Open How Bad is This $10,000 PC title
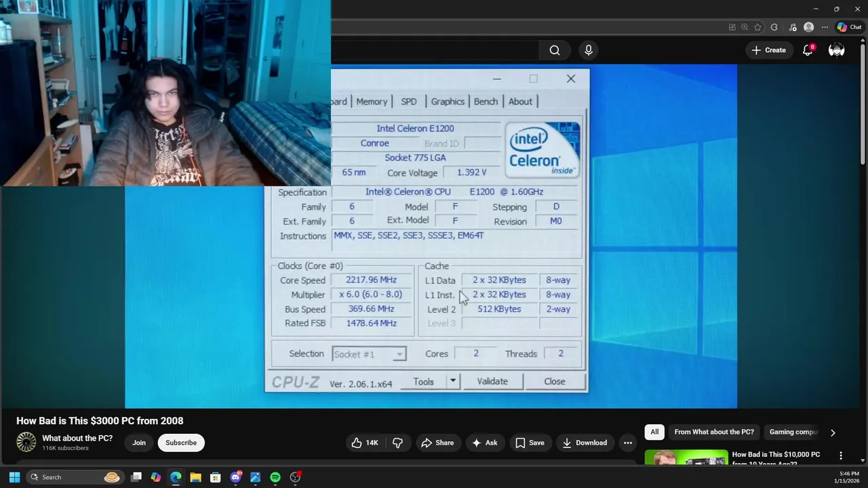The width and height of the screenshot is (868, 488). (x=776, y=459)
